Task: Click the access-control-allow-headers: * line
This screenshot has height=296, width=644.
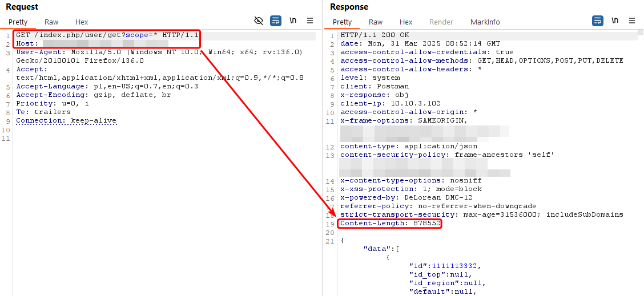Action: pos(410,70)
